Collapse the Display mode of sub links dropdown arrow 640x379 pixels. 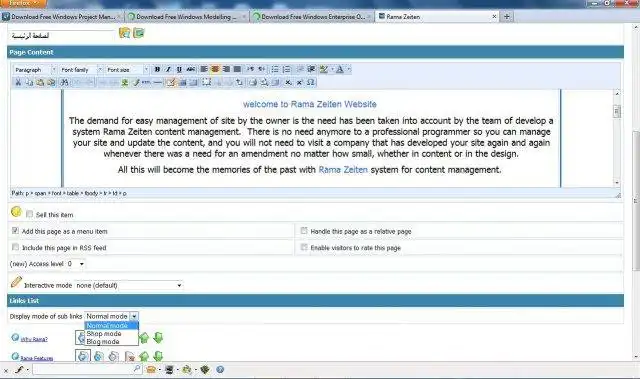[x=134, y=316]
